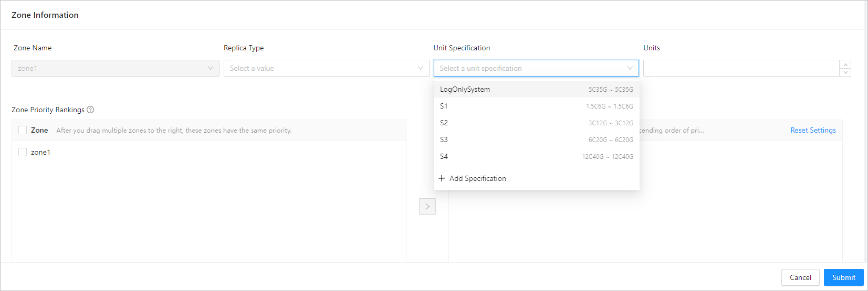Increase Units with the up stepper arrow
This screenshot has width=868, height=291.
click(x=845, y=64)
